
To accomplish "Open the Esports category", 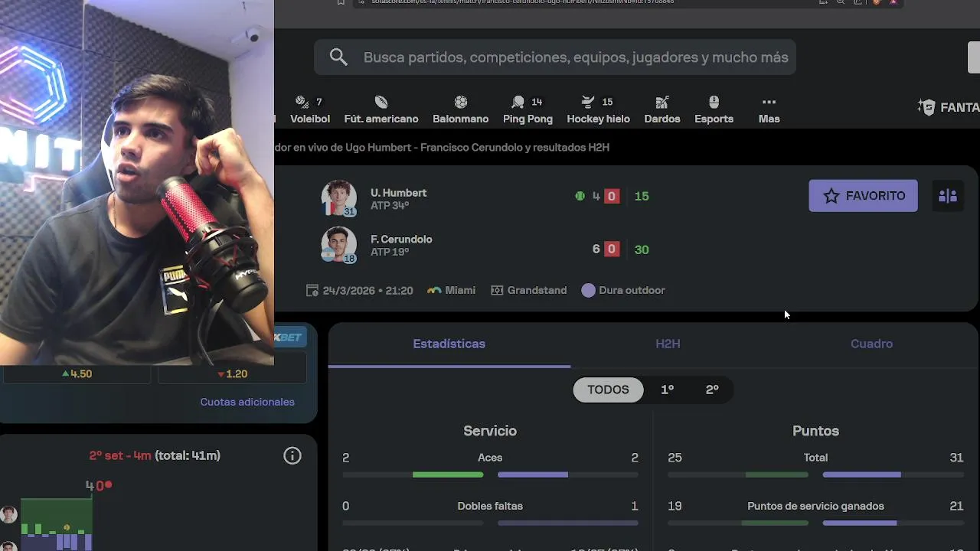I will point(714,110).
